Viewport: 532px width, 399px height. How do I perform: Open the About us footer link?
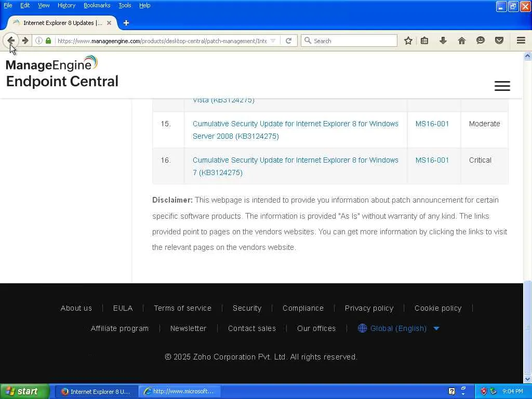point(76,308)
